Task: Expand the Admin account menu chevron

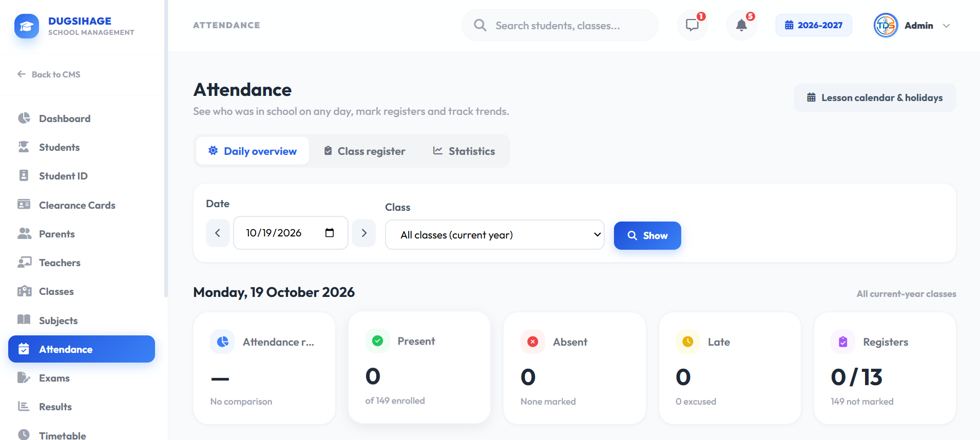Action: point(946,26)
